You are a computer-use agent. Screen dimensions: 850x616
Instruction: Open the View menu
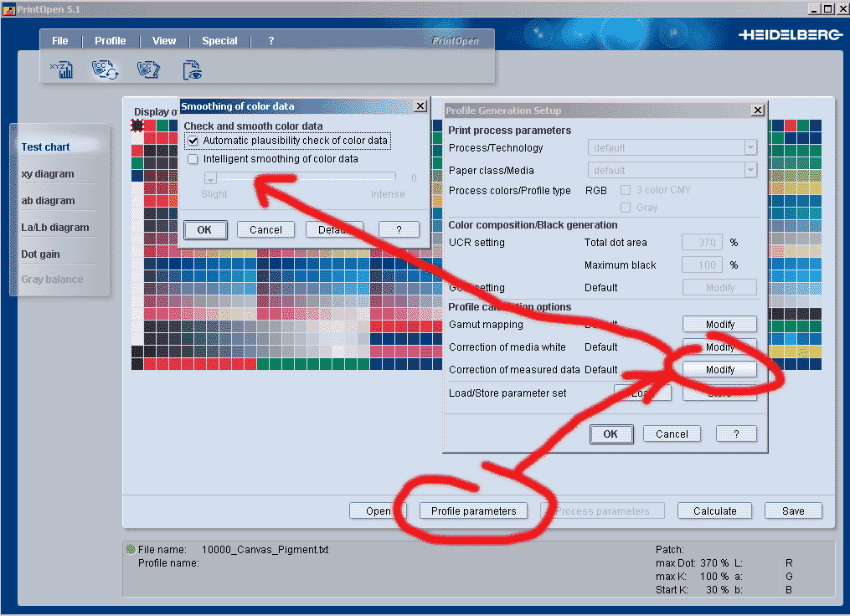(x=163, y=41)
